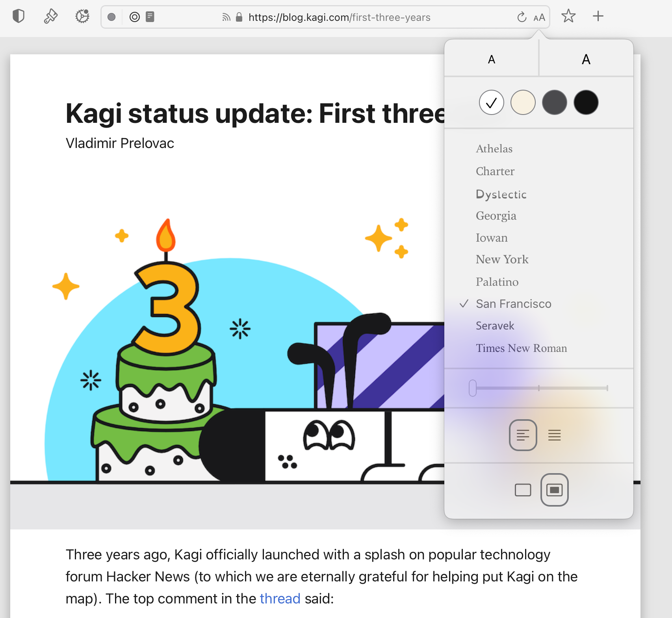Select the black reader theme

586,103
